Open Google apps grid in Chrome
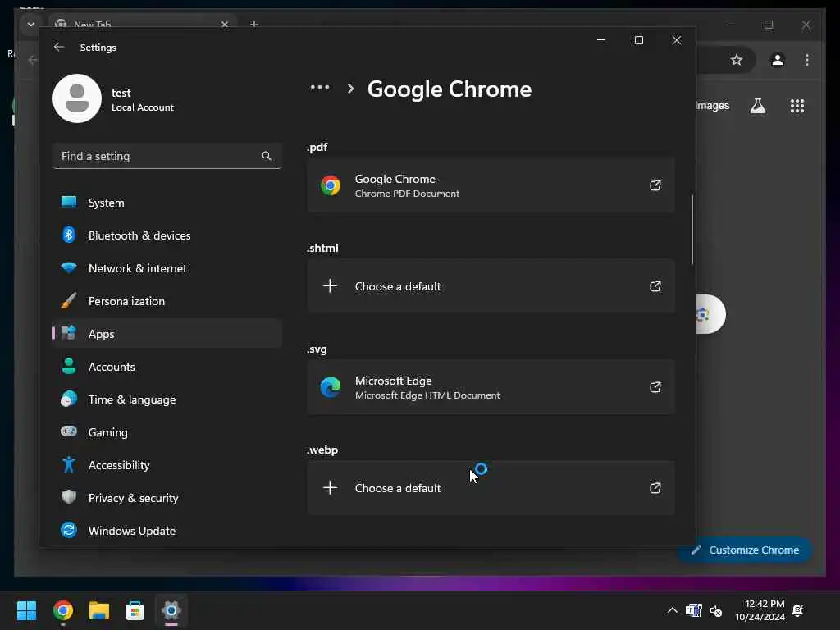The height and width of the screenshot is (630, 840). click(x=797, y=106)
